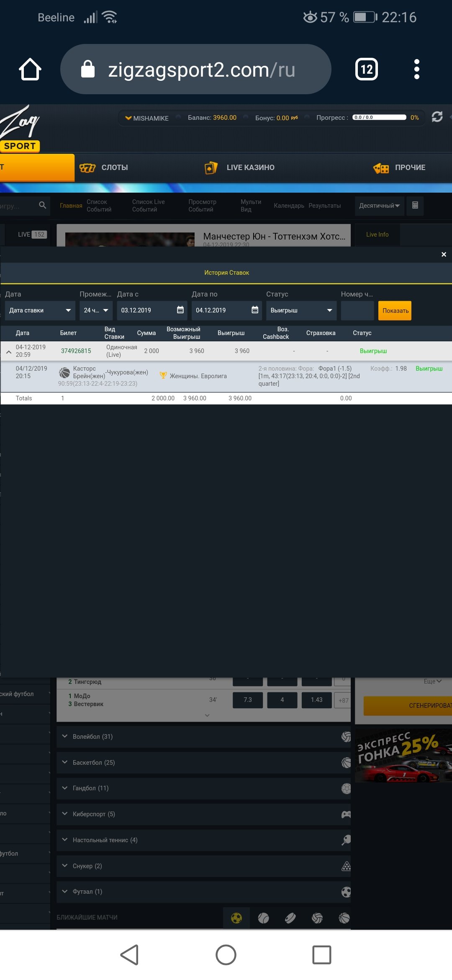Screen dimensions: 452x980
Task: Open calendar picker for Дата с field
Action: pos(180,310)
